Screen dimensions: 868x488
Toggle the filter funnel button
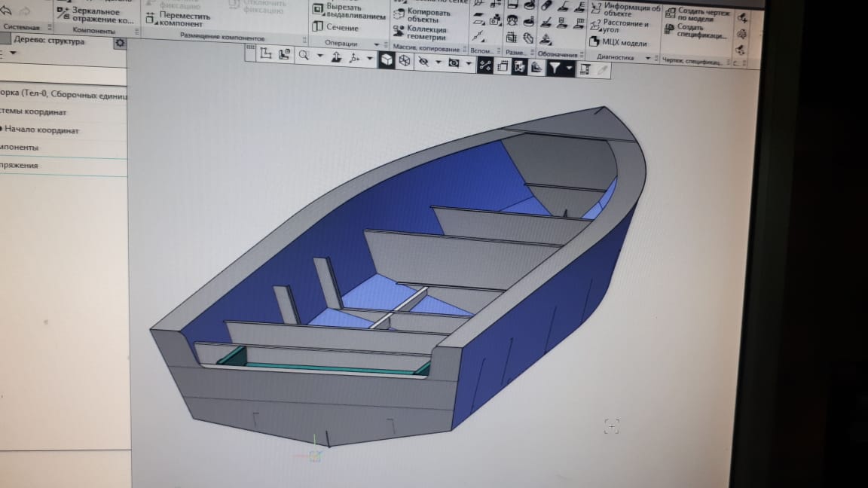[x=555, y=68]
